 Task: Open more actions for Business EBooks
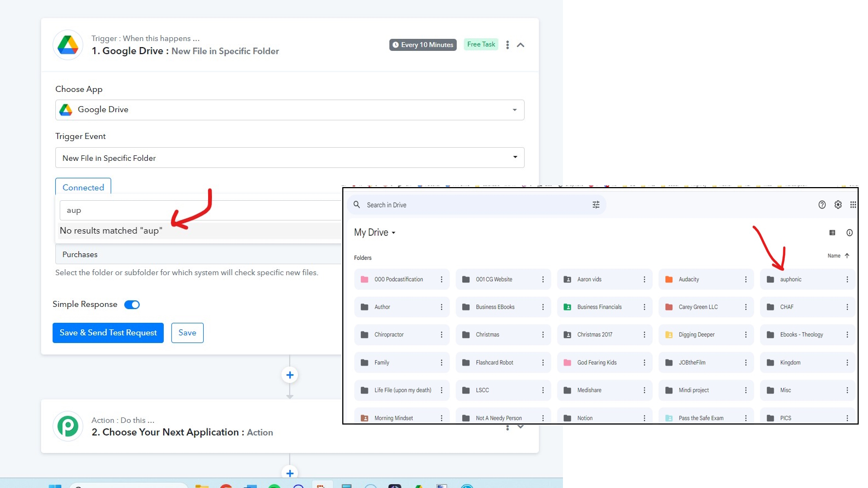[x=543, y=307]
